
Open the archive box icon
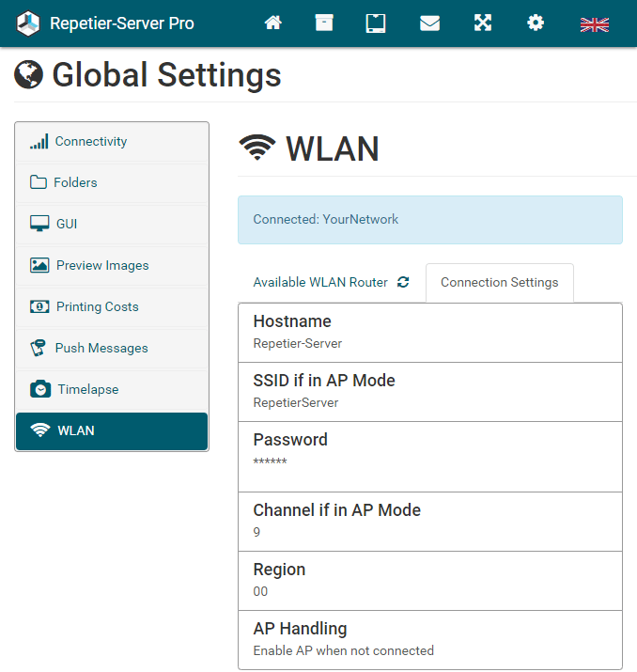(x=324, y=23)
